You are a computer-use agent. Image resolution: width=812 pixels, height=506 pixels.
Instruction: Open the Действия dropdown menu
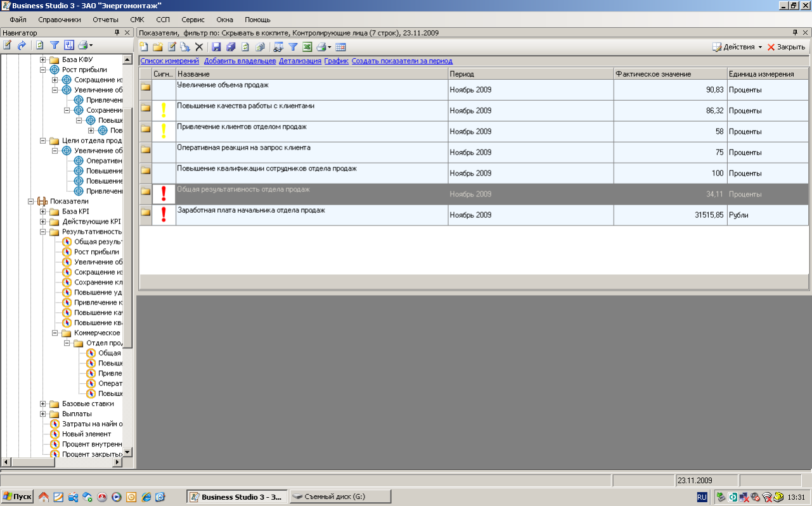[738, 47]
